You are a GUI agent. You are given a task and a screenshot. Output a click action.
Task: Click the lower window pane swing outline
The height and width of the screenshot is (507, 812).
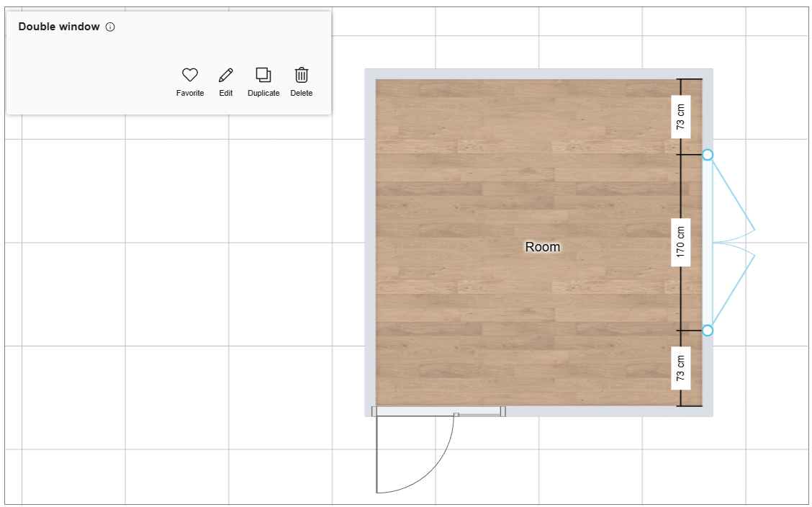coord(736,288)
